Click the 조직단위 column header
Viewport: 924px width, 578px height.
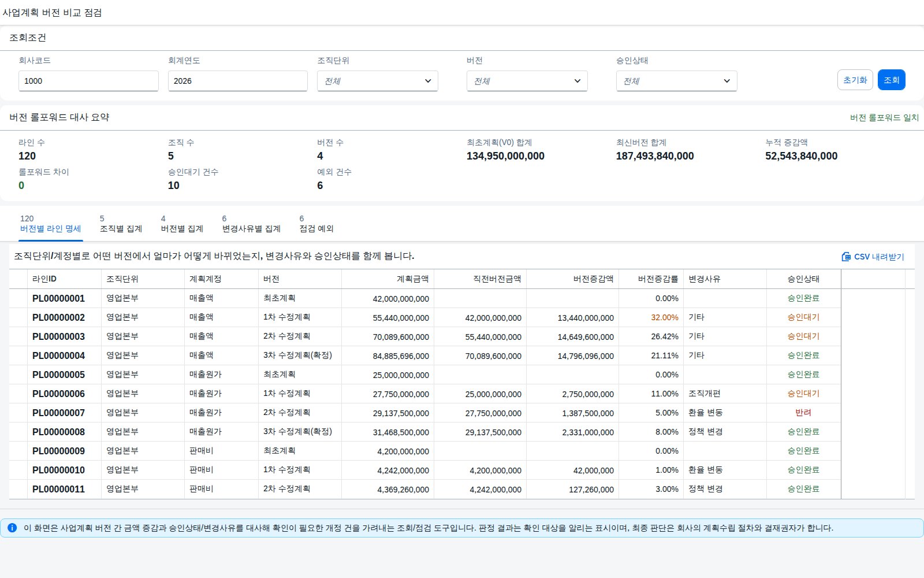[143, 279]
